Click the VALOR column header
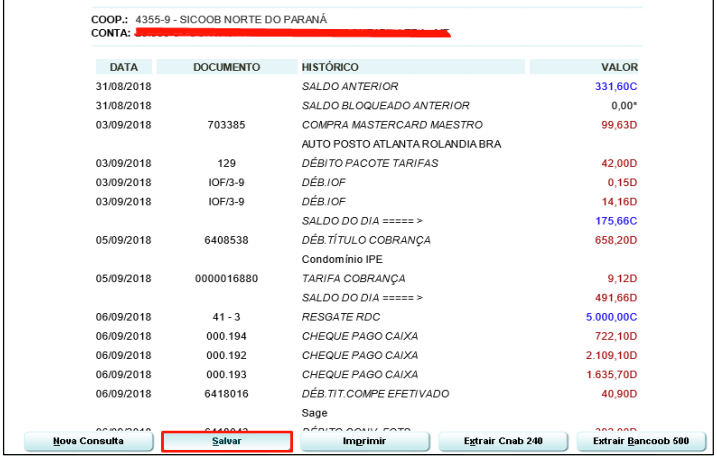Image resolution: width=717 pixels, height=457 pixels. [619, 67]
